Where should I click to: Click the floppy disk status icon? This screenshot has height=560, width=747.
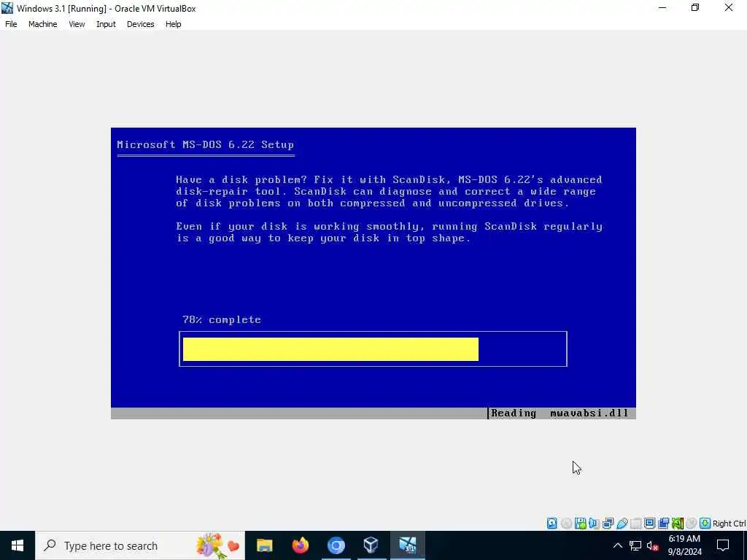(580, 524)
